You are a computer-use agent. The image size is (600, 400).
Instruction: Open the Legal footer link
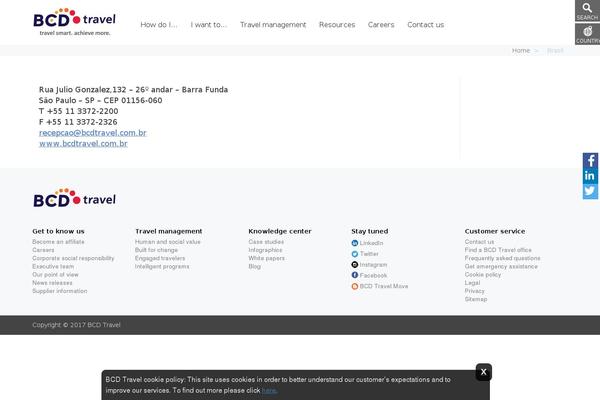[472, 283]
